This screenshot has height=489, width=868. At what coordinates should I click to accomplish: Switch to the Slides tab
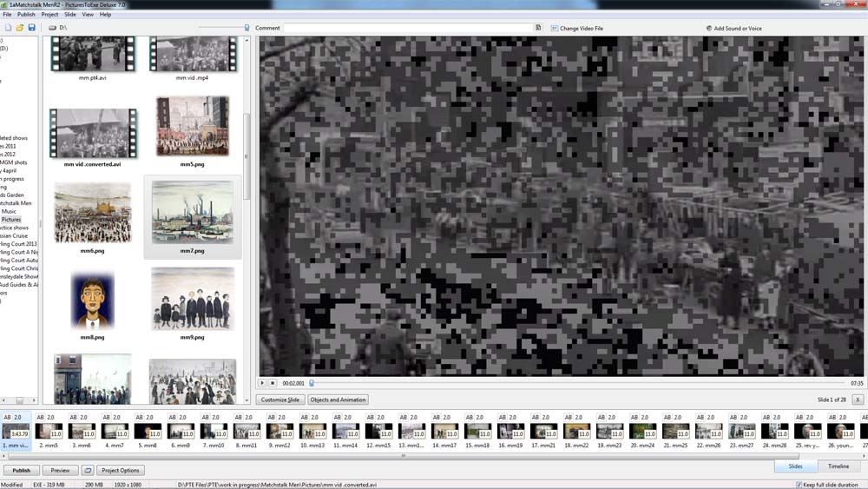click(x=795, y=466)
